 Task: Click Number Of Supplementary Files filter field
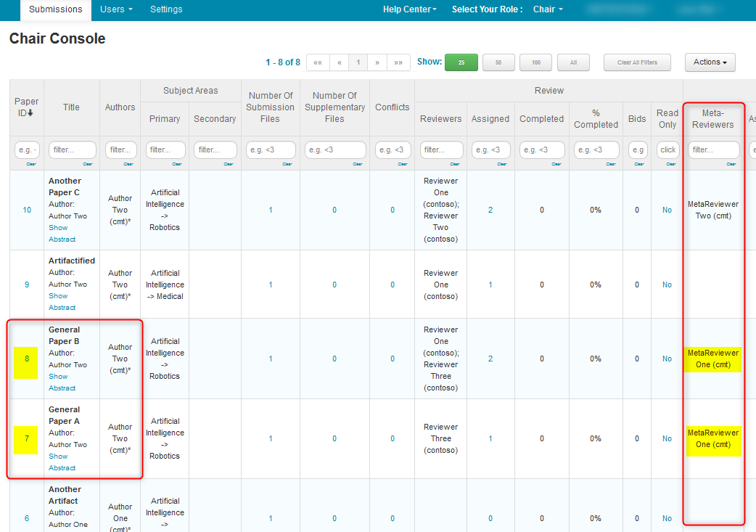pos(335,150)
